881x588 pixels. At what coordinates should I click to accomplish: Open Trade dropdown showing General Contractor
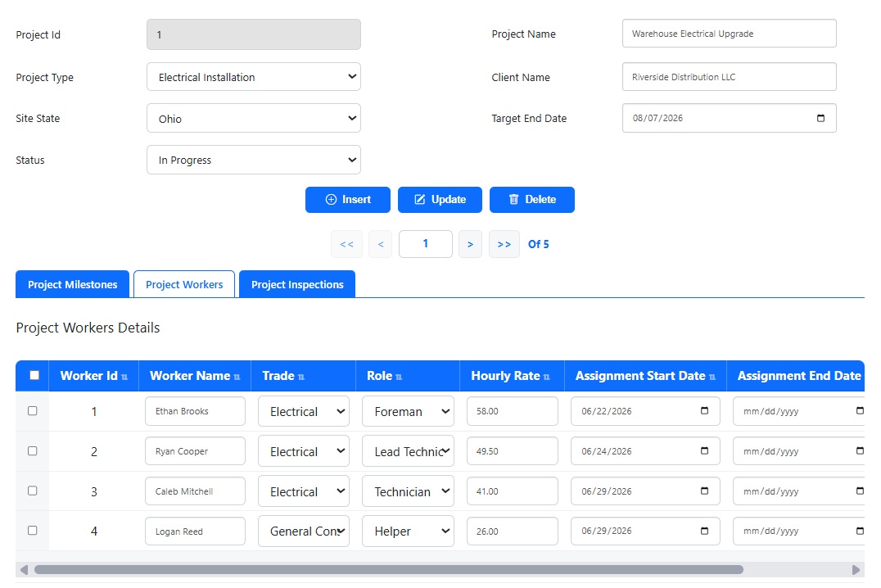pos(304,531)
